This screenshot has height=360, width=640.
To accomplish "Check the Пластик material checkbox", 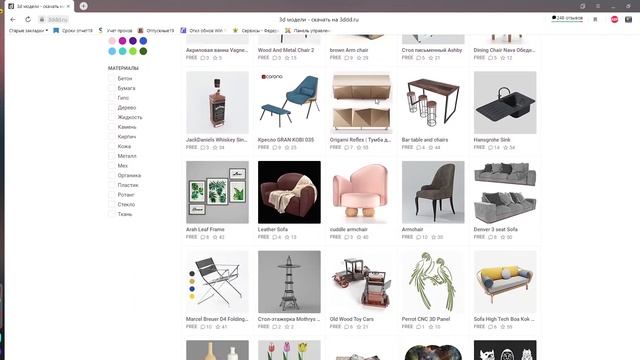I will tap(111, 185).
